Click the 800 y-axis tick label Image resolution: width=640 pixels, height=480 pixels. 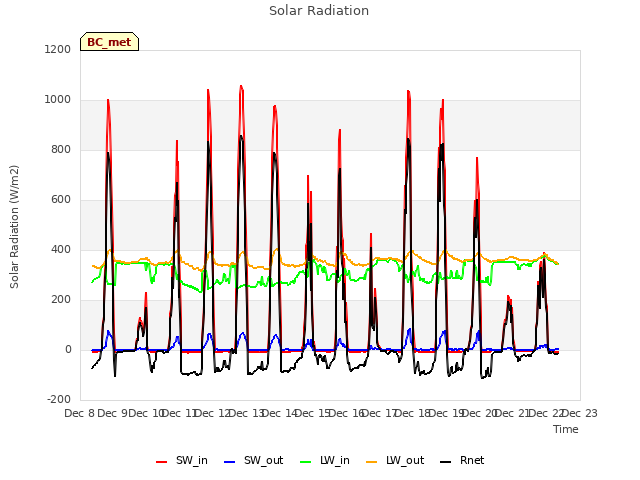click(61, 150)
